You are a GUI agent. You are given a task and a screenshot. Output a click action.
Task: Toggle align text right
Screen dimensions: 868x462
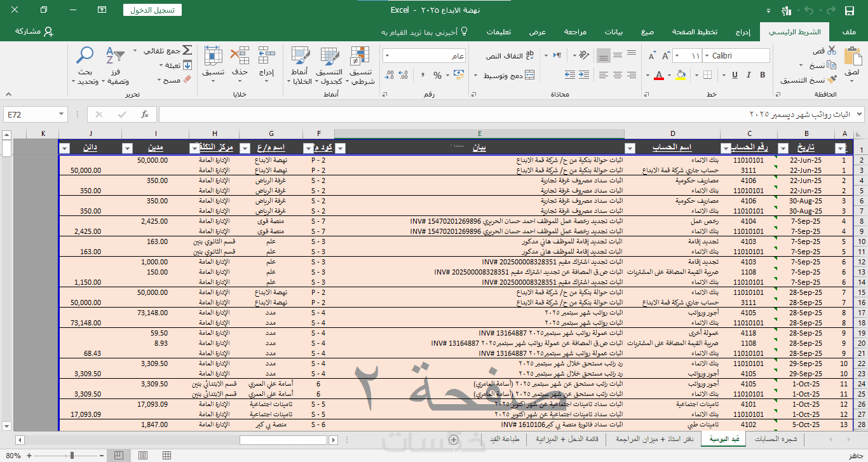click(632, 75)
